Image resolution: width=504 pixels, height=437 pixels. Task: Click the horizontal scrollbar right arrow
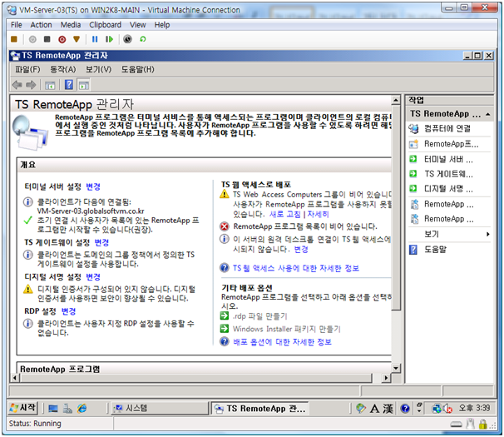point(386,377)
